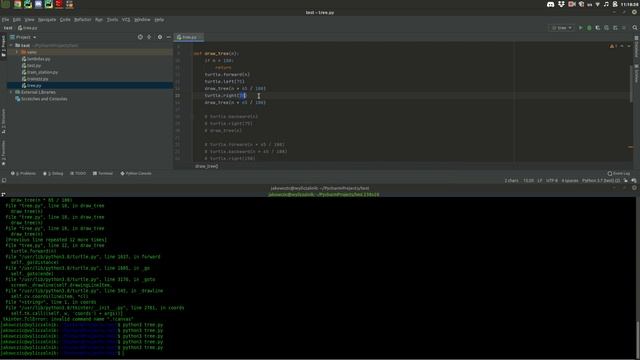Screen dimensions: 640x360
Task: Toggle the Project side tool window stripe
Action: pyautogui.click(x=3, y=46)
